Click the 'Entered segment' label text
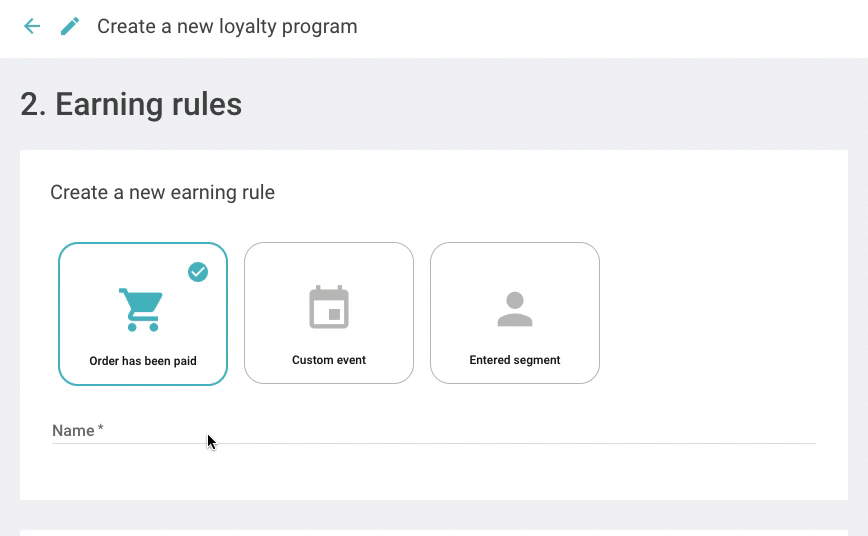Image resolution: width=868 pixels, height=536 pixels. (x=514, y=360)
